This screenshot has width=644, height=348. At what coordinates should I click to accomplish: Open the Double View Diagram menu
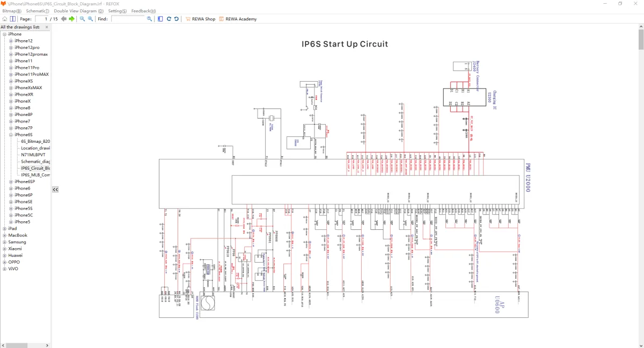pos(79,11)
